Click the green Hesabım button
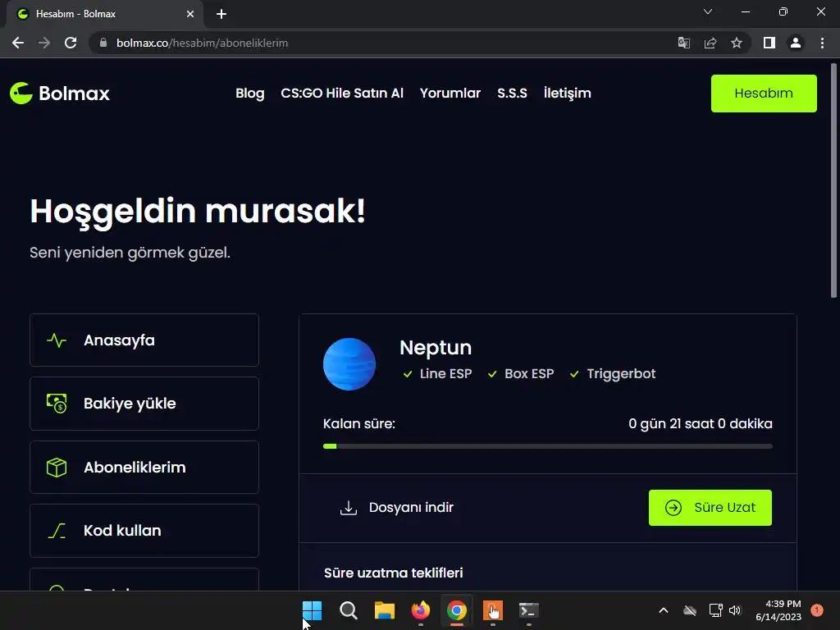This screenshot has width=840, height=630. coord(764,94)
